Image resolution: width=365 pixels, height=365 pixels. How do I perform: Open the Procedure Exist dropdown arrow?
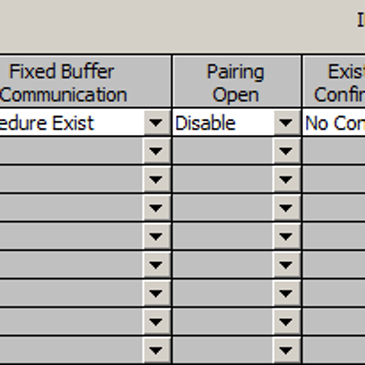pos(156,123)
